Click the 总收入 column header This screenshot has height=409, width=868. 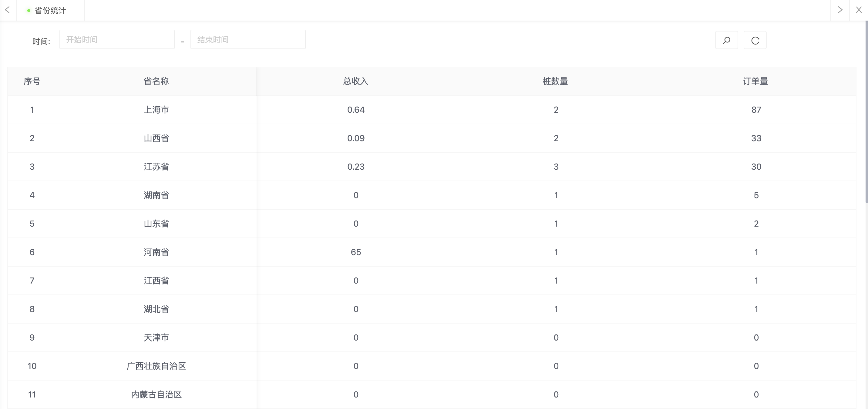coord(356,81)
